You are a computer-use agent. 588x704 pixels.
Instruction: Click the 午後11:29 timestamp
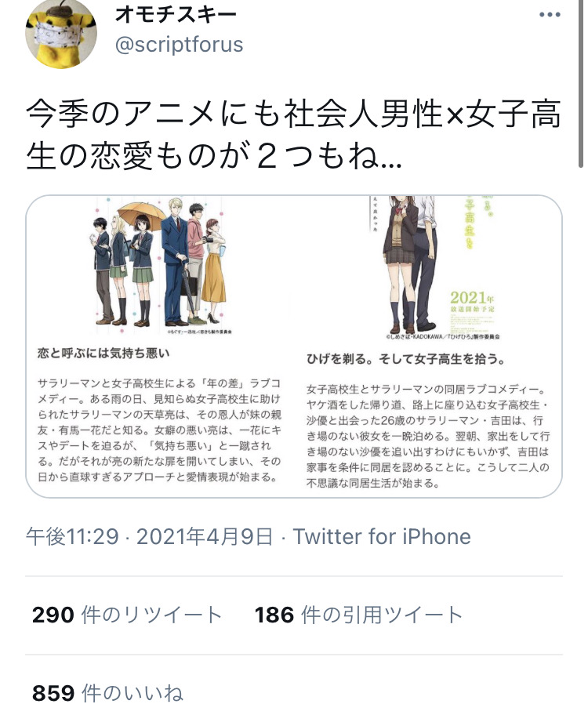click(x=72, y=536)
